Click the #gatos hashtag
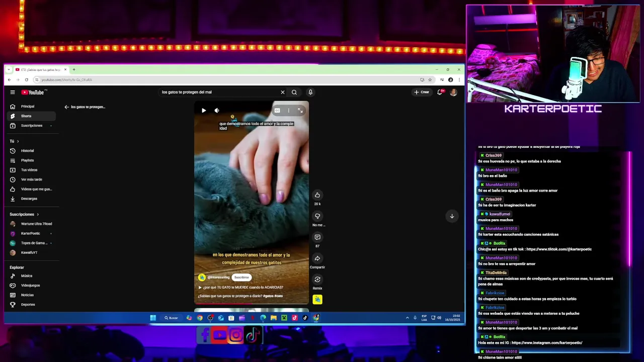Image resolution: width=644 pixels, height=362 pixels. (x=269, y=296)
